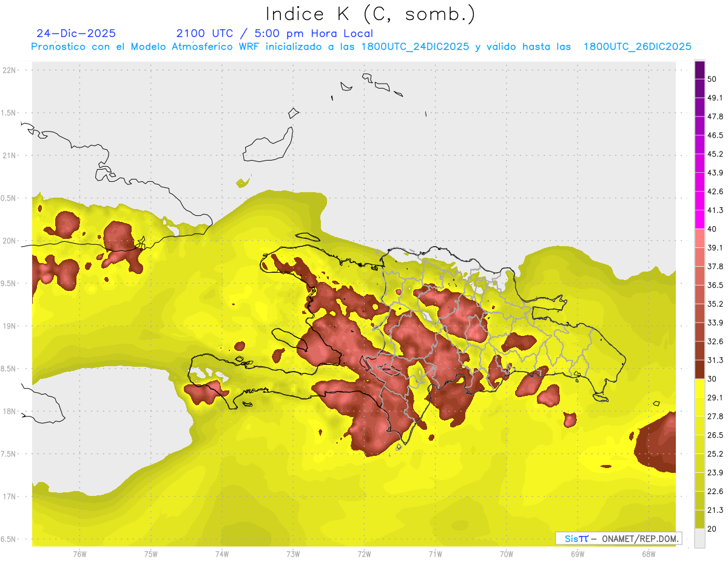Click legend value 27.8

coord(715,416)
